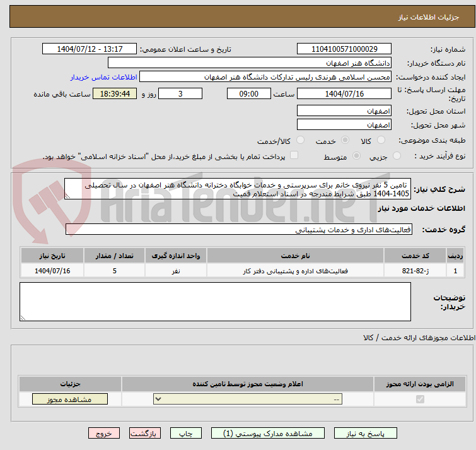476x450 pixels.
Task: Click the deadline date field 1404/07/16
Action: tap(344, 93)
